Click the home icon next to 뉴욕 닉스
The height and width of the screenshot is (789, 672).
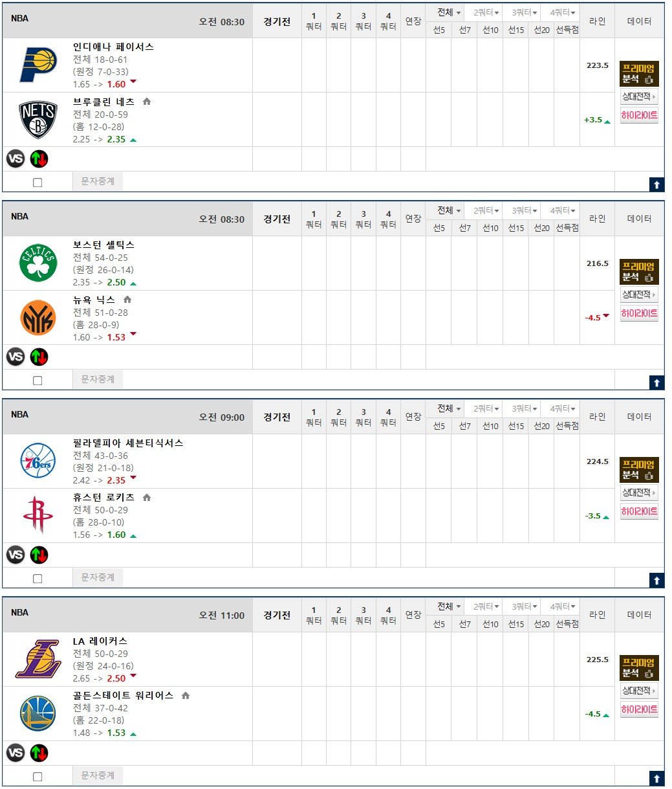pyautogui.click(x=127, y=300)
